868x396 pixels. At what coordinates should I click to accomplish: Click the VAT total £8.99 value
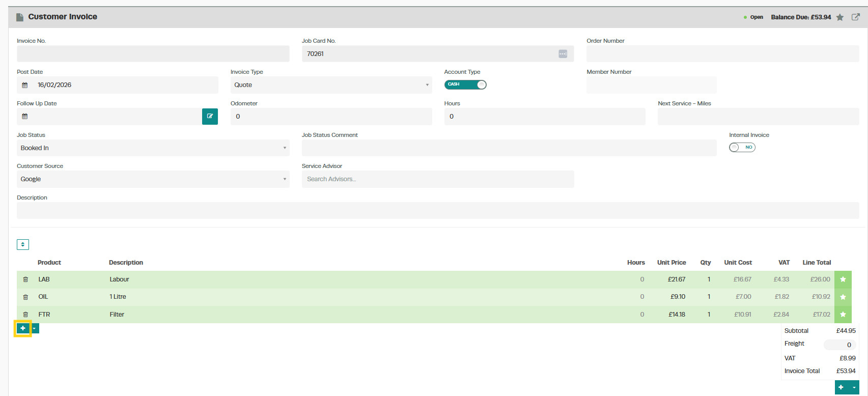848,358
